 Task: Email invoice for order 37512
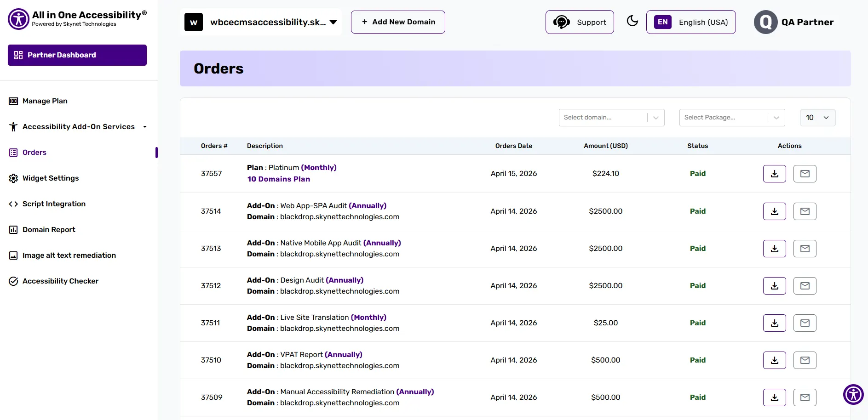(x=805, y=286)
